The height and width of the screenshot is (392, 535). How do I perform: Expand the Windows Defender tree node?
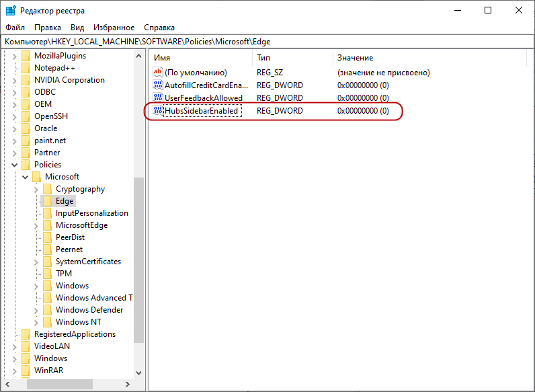(x=36, y=311)
